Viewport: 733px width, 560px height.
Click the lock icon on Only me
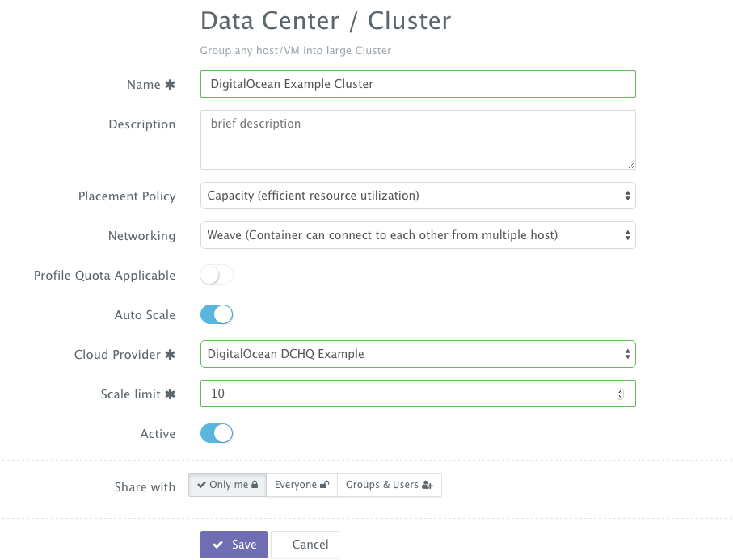point(255,483)
